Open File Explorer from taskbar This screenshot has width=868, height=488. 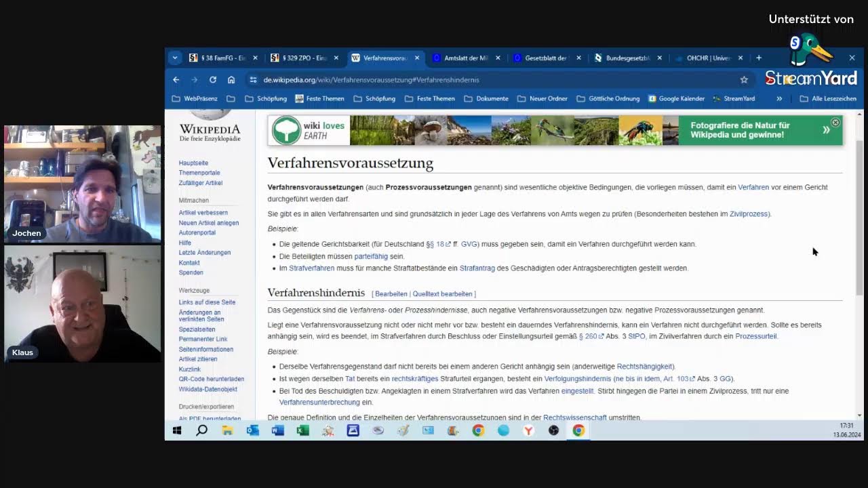227,430
